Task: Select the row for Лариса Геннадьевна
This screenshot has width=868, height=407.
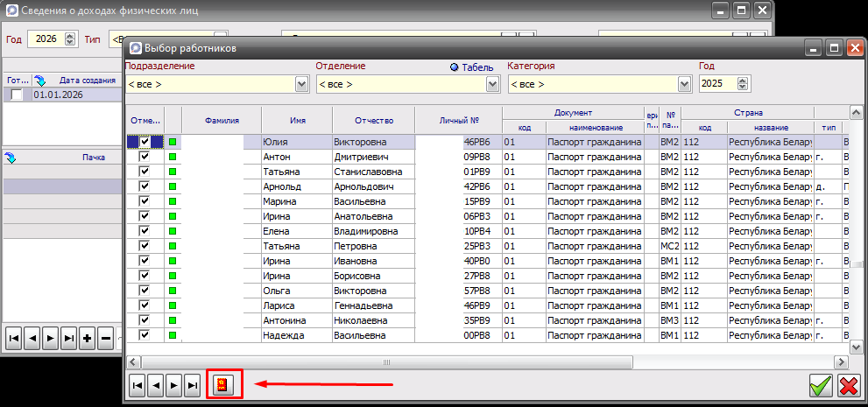Action: tap(296, 305)
